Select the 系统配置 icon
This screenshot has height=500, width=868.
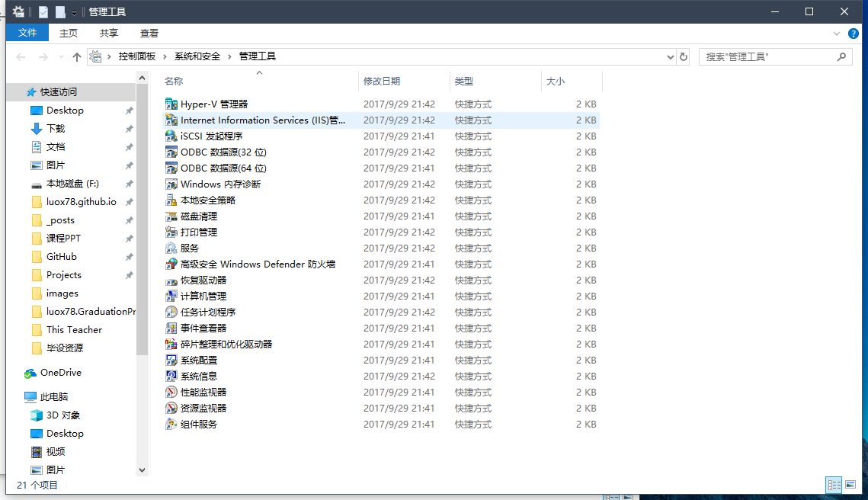(x=171, y=361)
